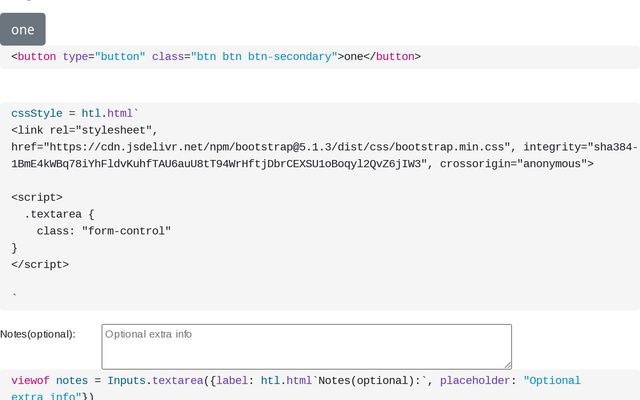The width and height of the screenshot is (640, 400).
Task: Click the closing brace "}" line
Action: pos(14,248)
